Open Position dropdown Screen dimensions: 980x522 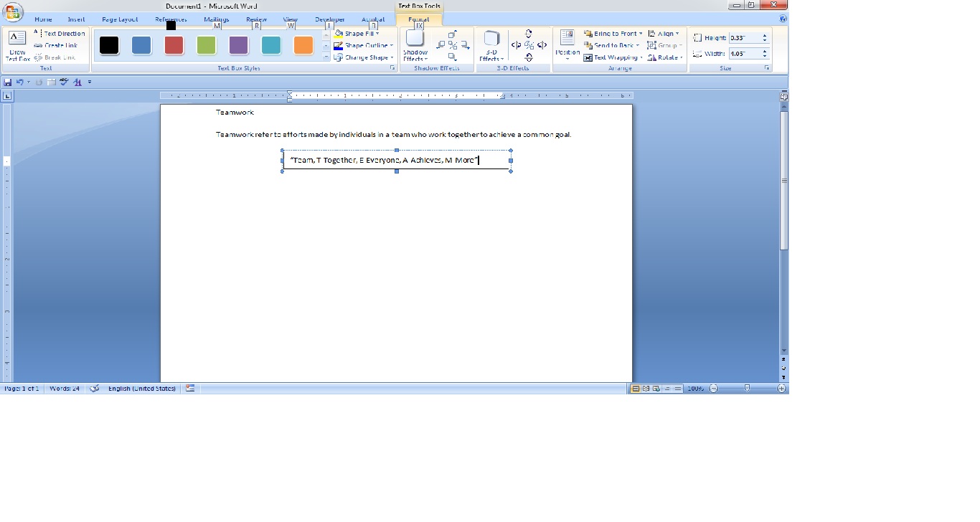coord(567,47)
